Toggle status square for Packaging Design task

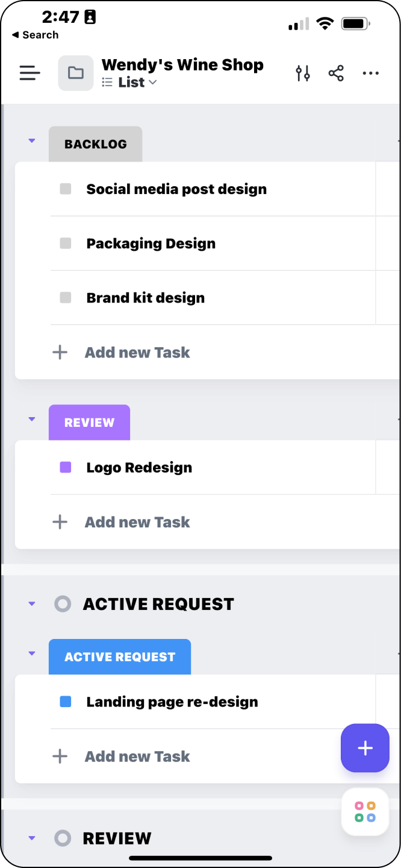tap(66, 244)
